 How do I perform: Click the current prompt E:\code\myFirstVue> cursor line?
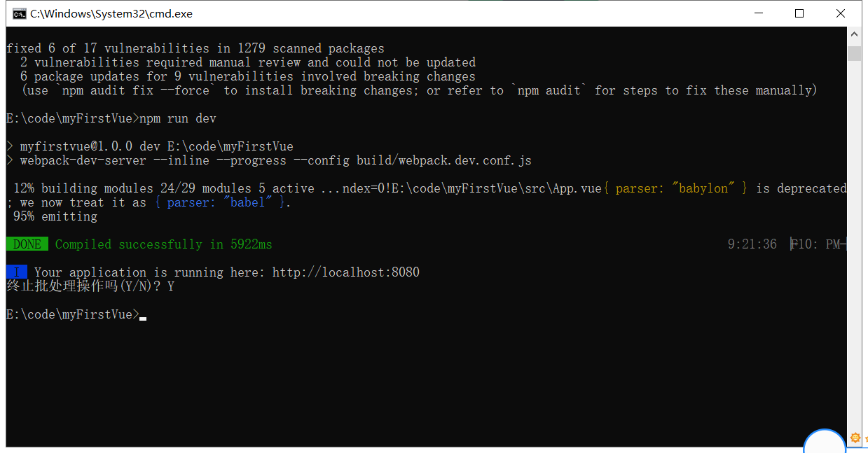point(73,314)
